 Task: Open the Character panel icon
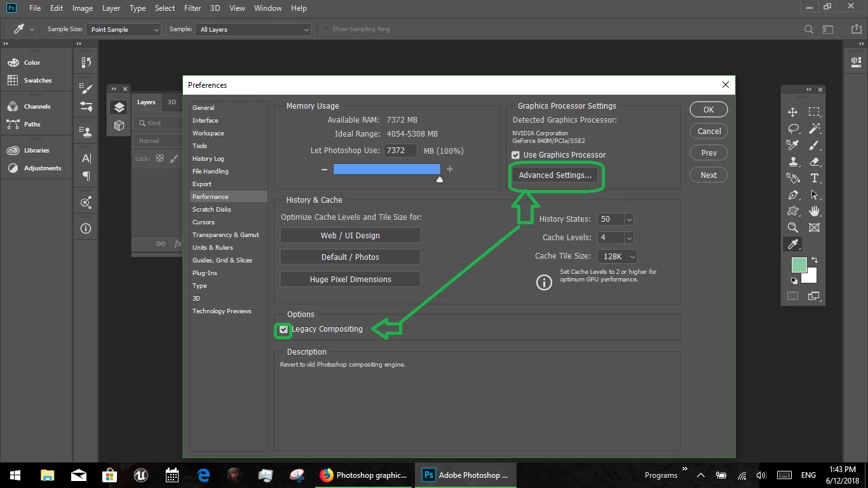point(86,158)
